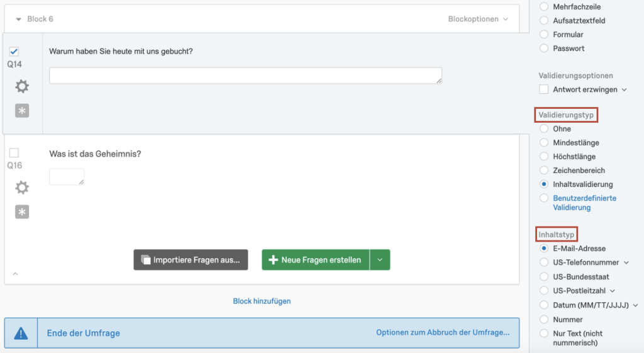
Task: Click the Ende der Umfrage label
Action: click(84, 333)
